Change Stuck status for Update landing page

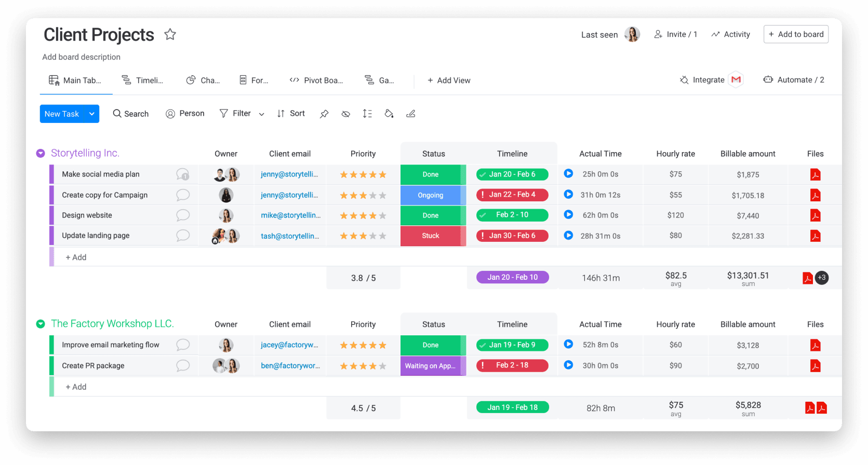click(x=433, y=236)
